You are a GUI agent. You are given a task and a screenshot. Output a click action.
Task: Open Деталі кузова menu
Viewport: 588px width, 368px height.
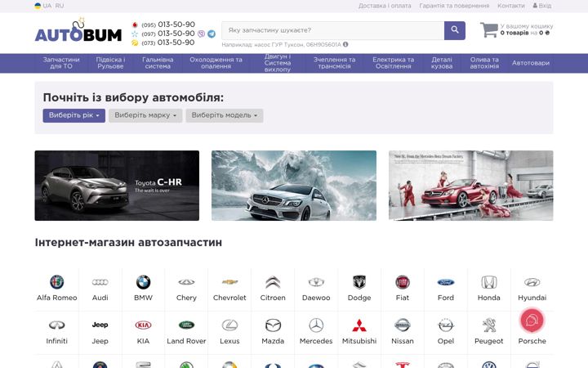pyautogui.click(x=442, y=63)
